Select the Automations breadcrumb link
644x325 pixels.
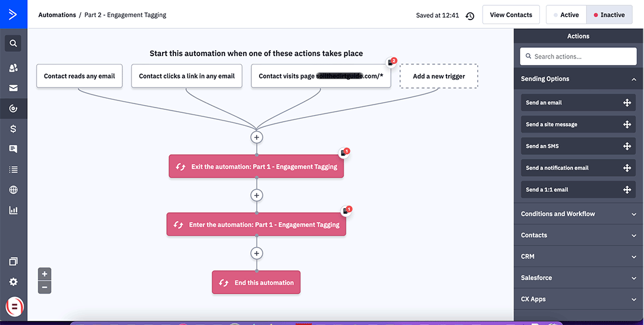point(57,15)
